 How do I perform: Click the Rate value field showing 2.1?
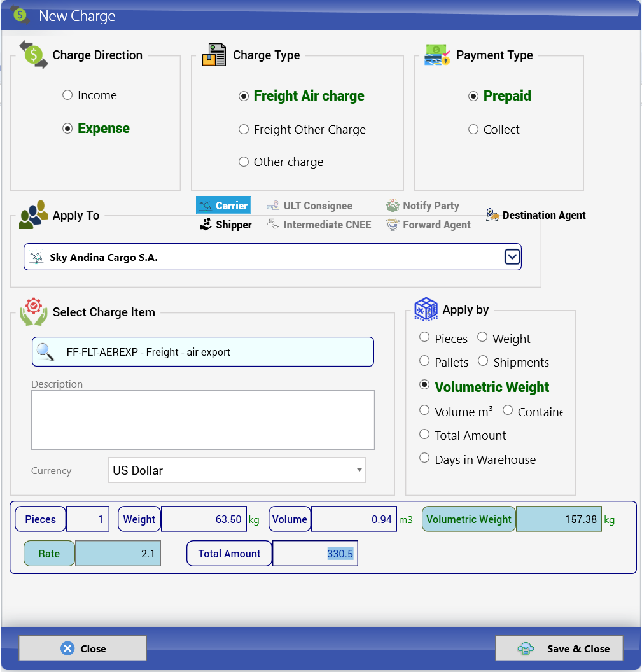tap(118, 553)
